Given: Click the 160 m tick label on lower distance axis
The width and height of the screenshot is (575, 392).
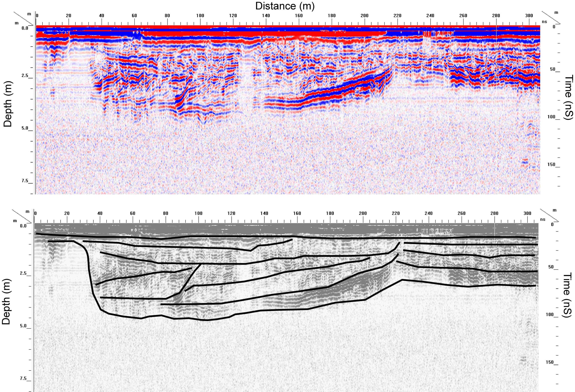Looking at the screenshot, I should tap(297, 214).
